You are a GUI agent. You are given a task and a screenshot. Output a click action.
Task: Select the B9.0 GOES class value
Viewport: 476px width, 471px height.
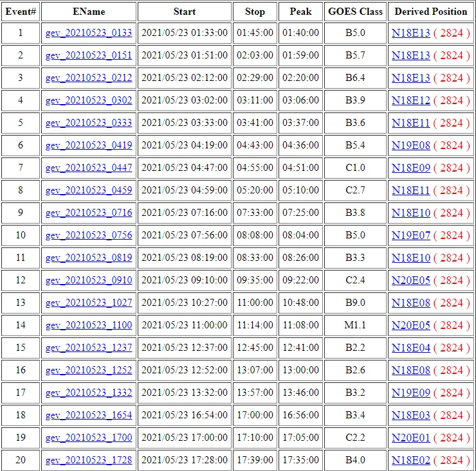(355, 303)
